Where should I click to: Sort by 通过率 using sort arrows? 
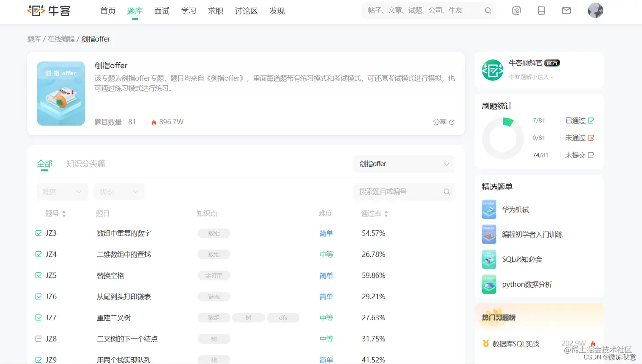pyautogui.click(x=386, y=214)
